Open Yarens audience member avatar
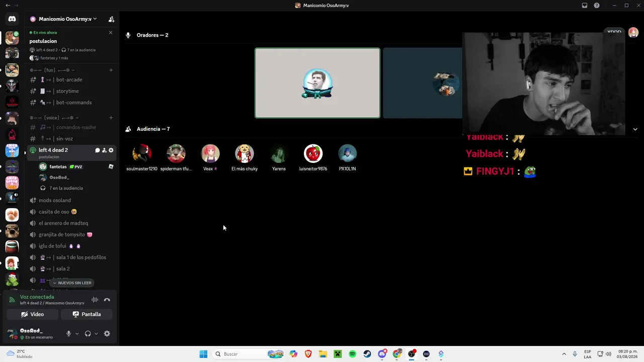644x362 pixels. pyautogui.click(x=279, y=153)
